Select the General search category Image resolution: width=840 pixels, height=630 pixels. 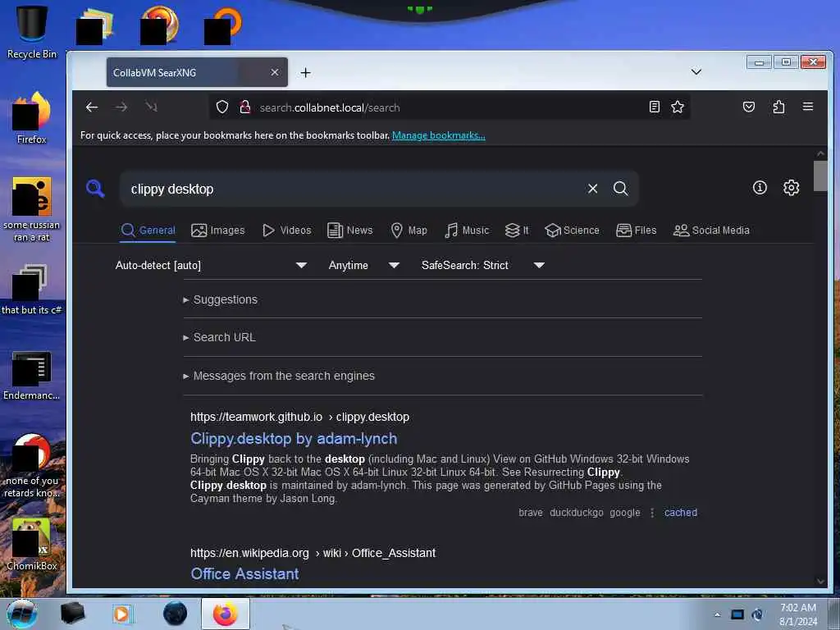[148, 231]
